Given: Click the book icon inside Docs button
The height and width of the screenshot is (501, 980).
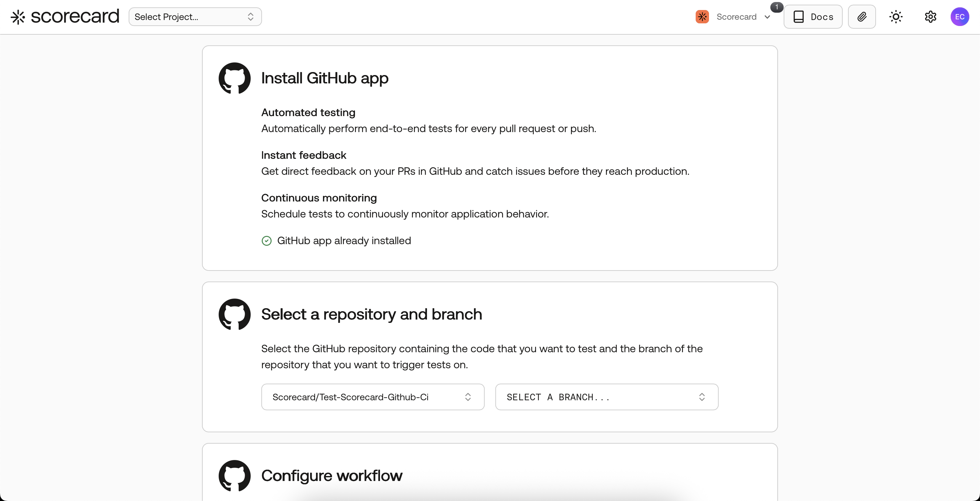Looking at the screenshot, I should pos(799,17).
